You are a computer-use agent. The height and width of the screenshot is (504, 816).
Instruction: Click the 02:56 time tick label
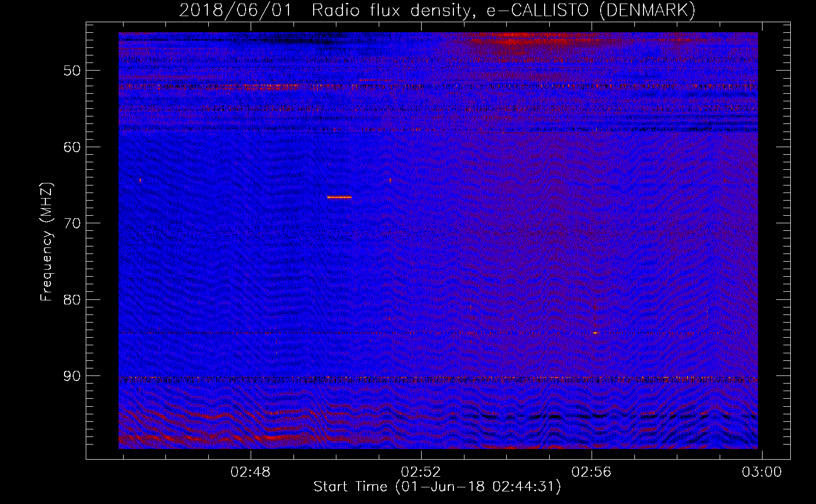[x=591, y=472]
